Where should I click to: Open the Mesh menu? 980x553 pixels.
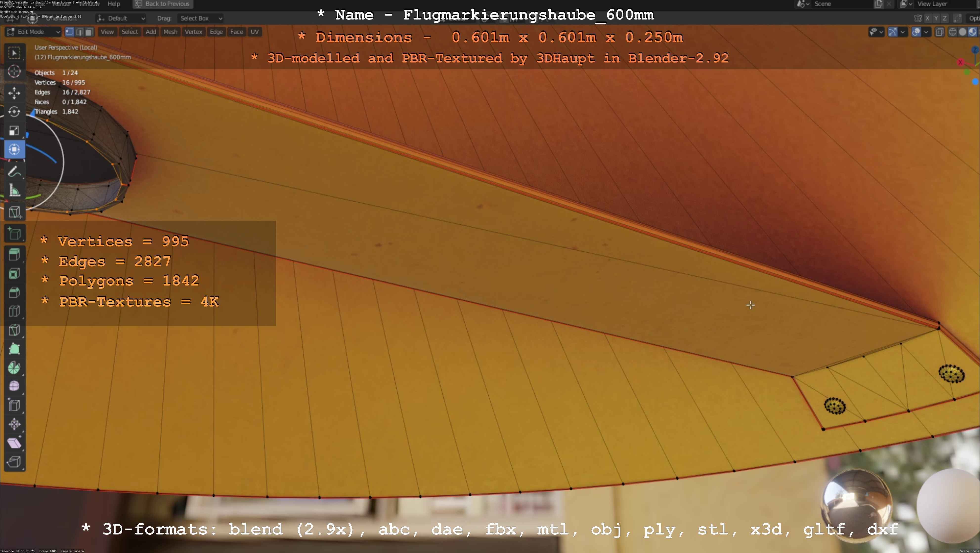point(171,32)
